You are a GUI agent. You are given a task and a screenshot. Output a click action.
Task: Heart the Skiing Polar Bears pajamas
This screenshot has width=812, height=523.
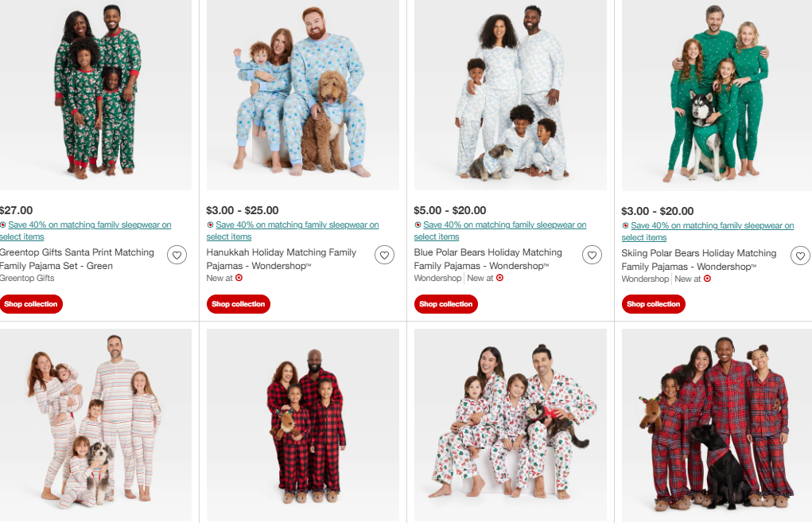pos(801,256)
